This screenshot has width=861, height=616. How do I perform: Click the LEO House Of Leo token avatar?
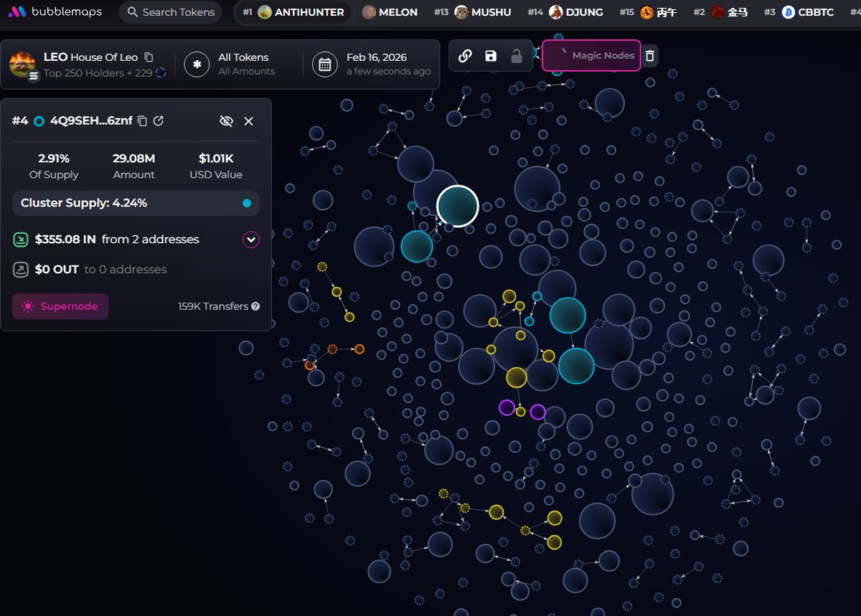[22, 64]
